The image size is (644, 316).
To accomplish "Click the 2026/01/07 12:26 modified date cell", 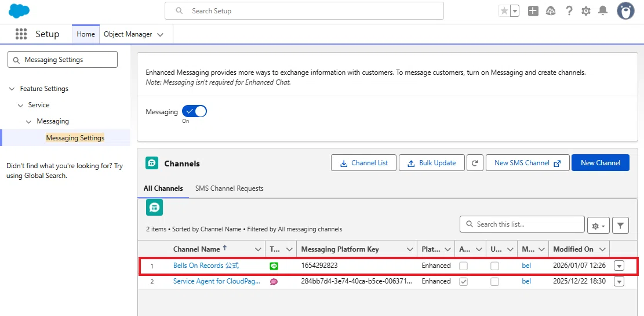I will [x=579, y=266].
